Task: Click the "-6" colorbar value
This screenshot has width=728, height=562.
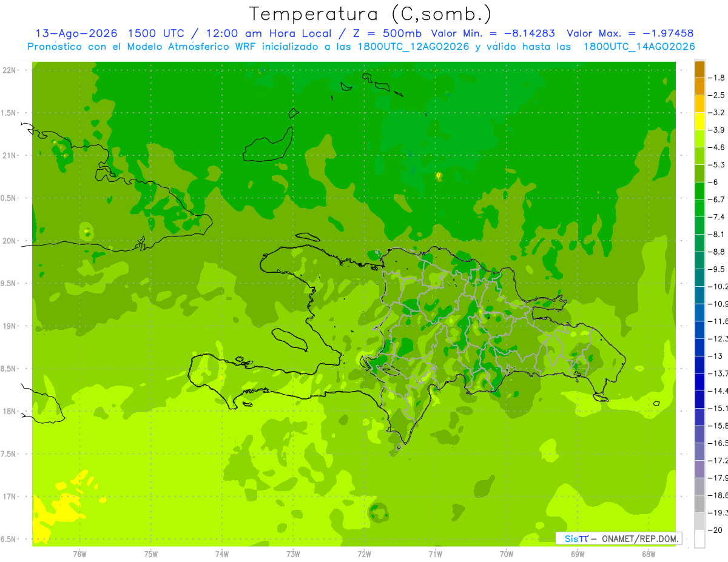Action: pos(714,182)
